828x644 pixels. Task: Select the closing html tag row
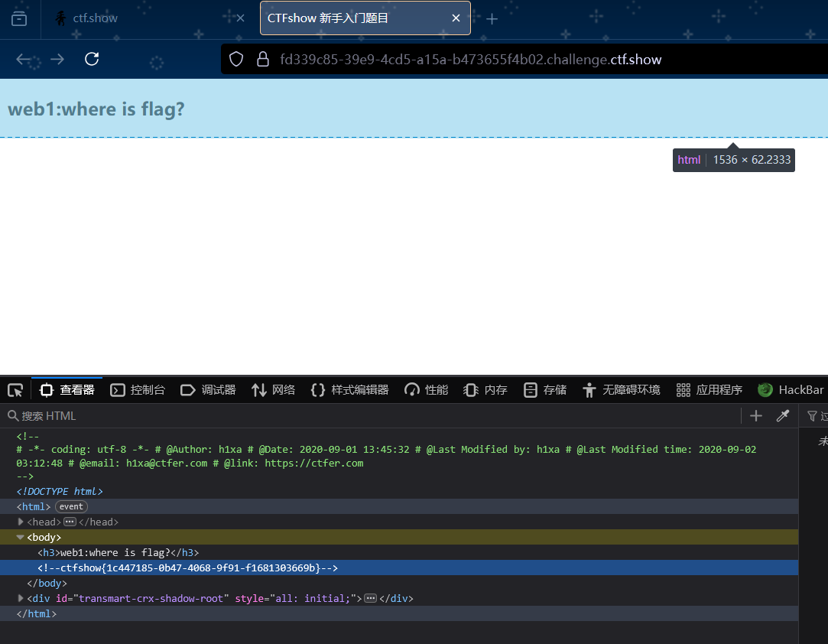point(399,614)
